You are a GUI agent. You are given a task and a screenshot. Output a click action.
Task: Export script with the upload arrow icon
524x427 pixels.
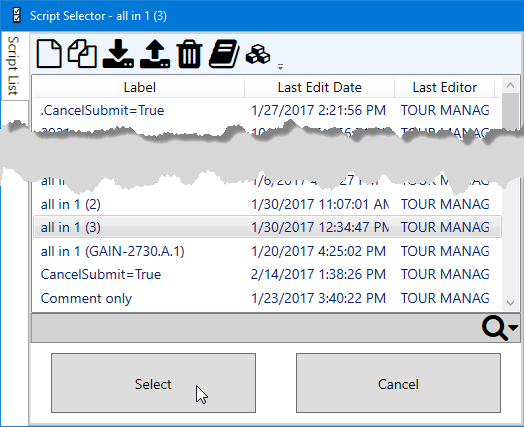coord(155,53)
